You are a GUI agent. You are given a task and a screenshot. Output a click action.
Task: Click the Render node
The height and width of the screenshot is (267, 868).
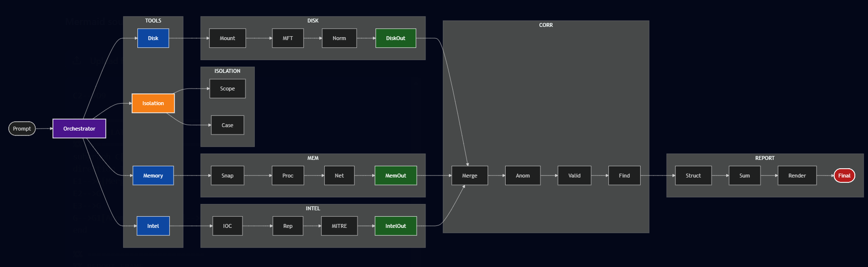[x=797, y=176]
